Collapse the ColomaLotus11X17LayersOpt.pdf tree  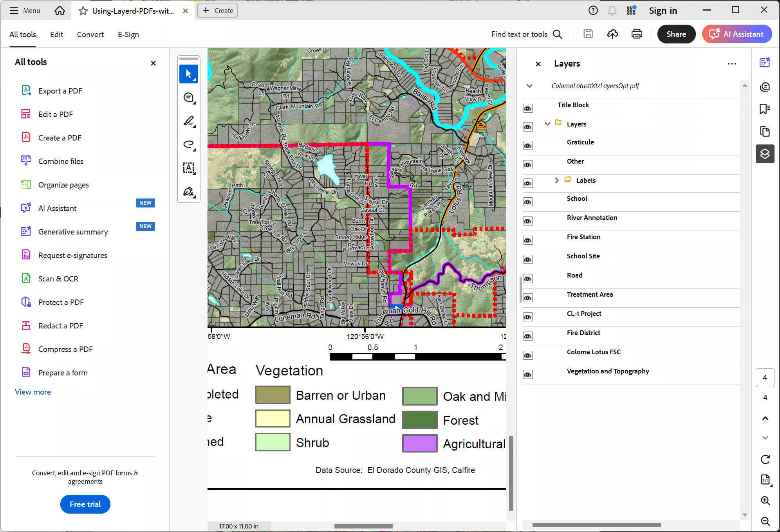click(x=529, y=86)
